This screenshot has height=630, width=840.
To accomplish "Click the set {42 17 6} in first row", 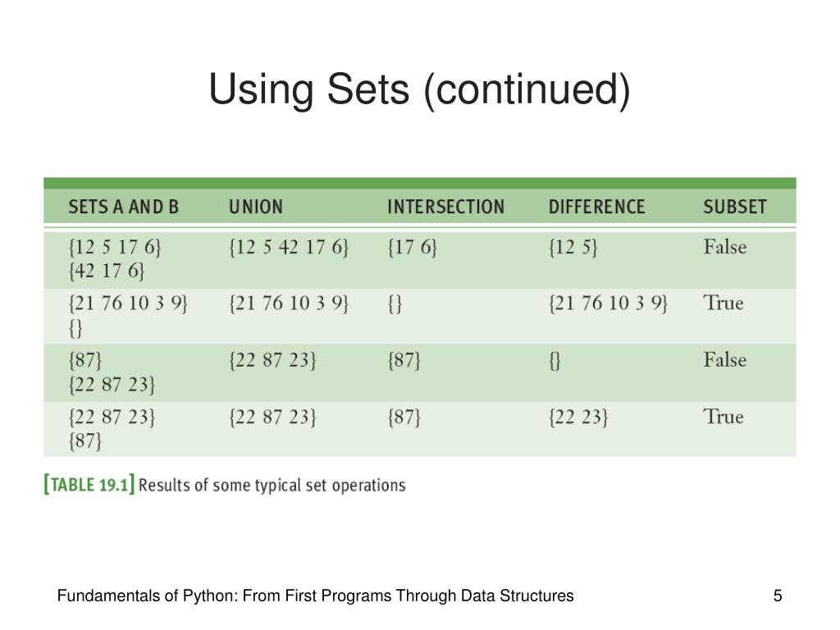I will [107, 271].
